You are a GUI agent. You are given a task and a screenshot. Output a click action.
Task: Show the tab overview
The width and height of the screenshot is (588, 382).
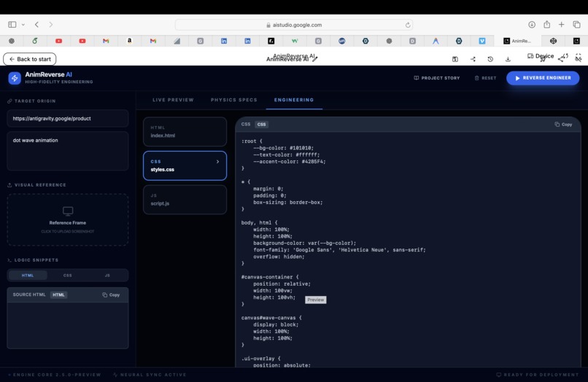(577, 25)
